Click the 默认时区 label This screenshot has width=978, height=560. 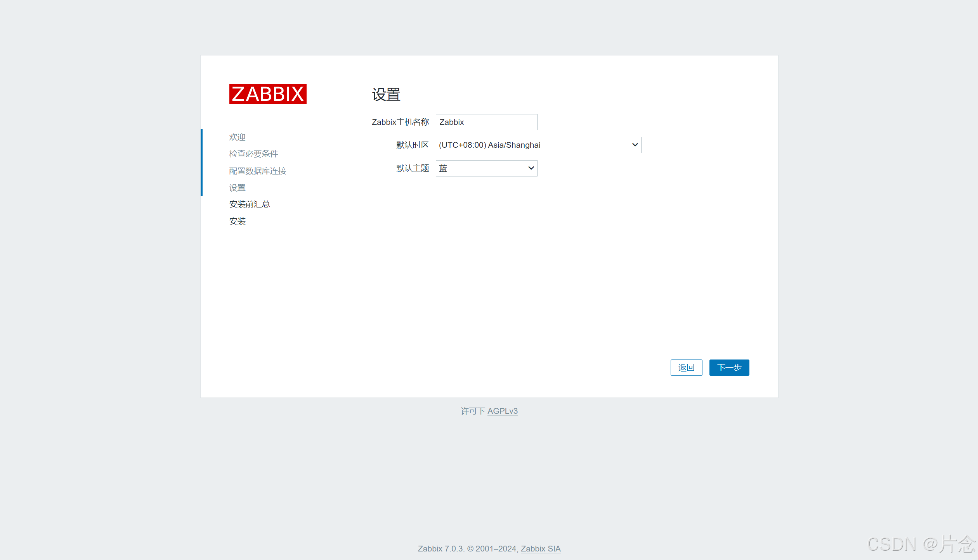[413, 145]
